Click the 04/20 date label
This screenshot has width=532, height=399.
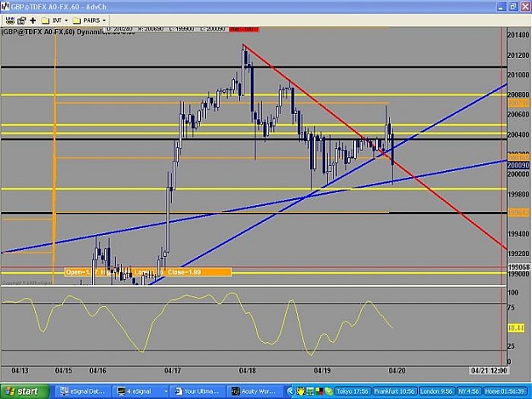(397, 371)
